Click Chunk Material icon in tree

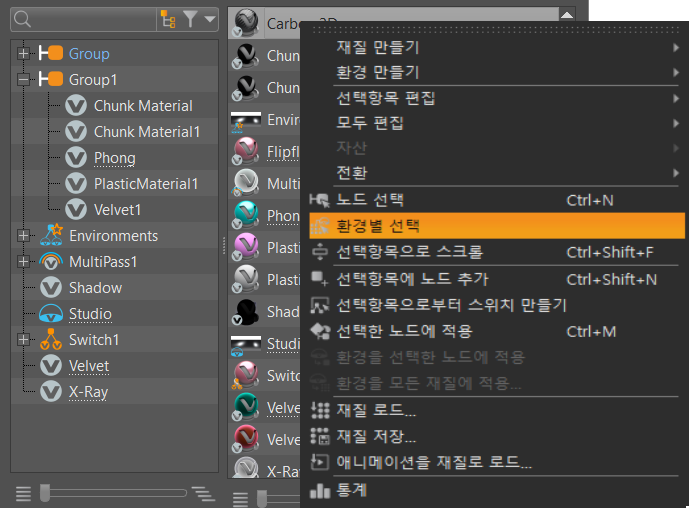pos(76,105)
